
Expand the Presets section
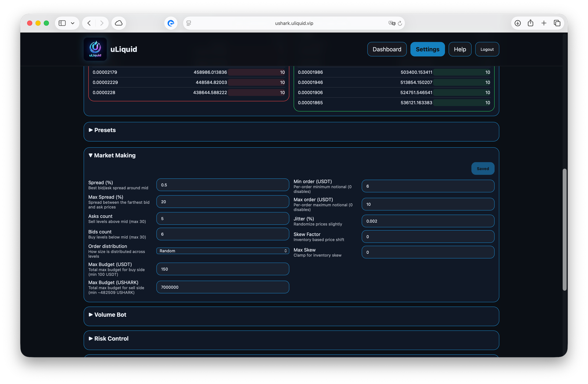coord(105,130)
